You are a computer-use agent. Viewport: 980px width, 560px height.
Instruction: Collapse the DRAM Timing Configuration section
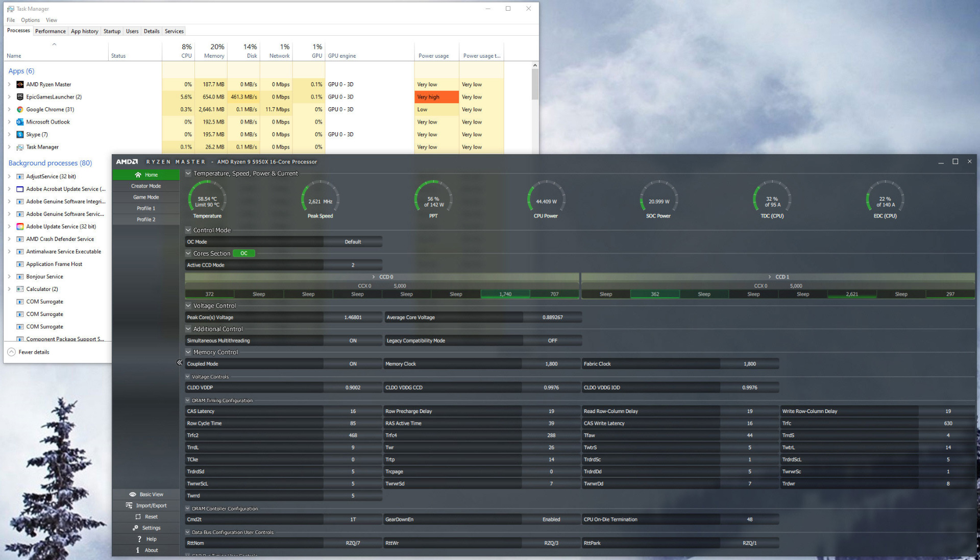[187, 400]
